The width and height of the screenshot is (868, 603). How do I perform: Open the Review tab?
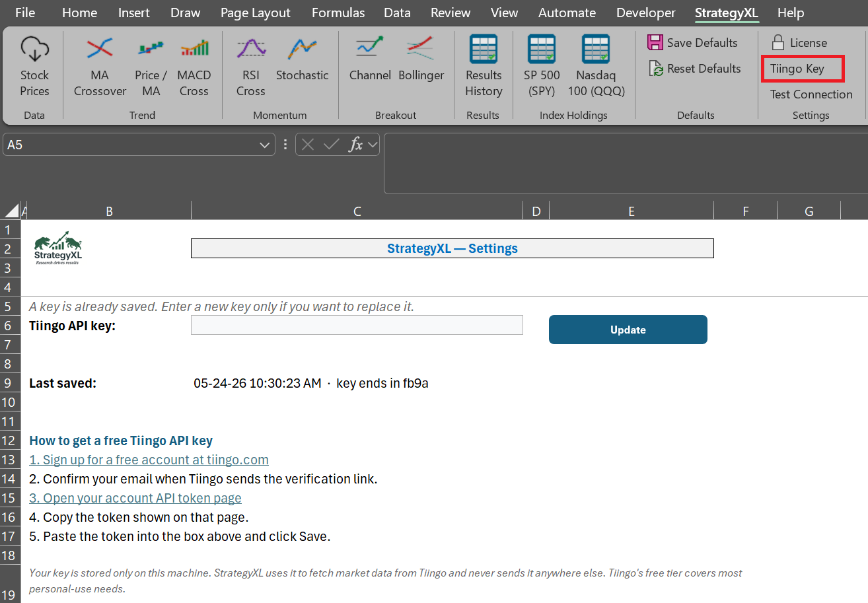tap(451, 13)
